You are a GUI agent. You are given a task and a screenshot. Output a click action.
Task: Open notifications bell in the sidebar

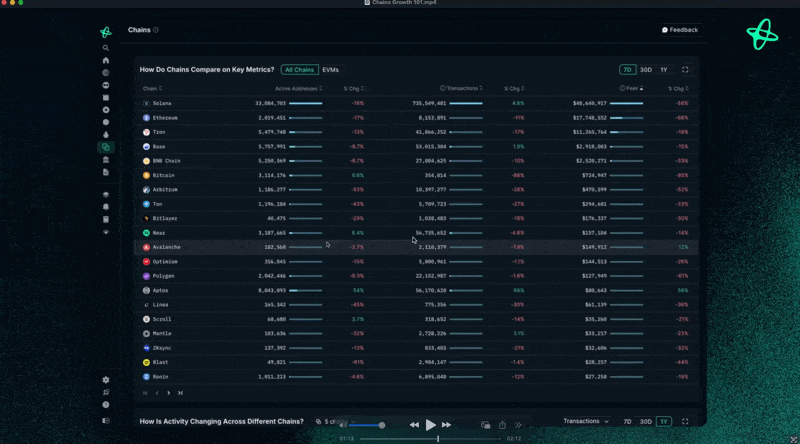[106, 207]
